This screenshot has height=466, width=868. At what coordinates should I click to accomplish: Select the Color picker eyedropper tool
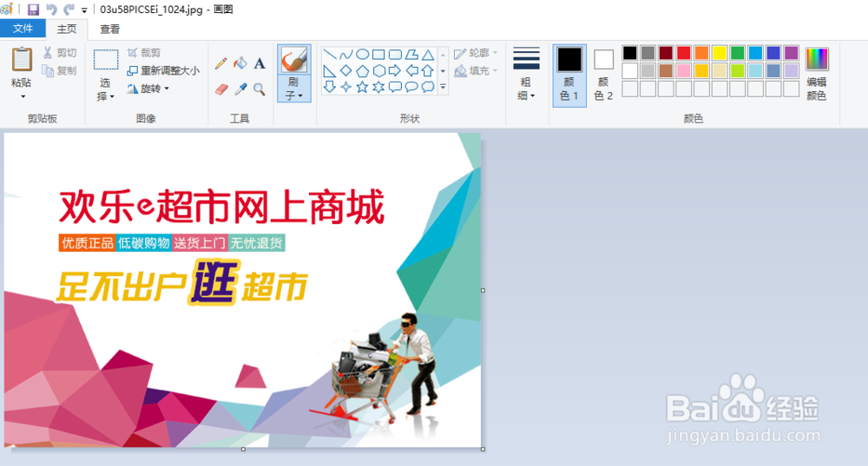coord(240,89)
